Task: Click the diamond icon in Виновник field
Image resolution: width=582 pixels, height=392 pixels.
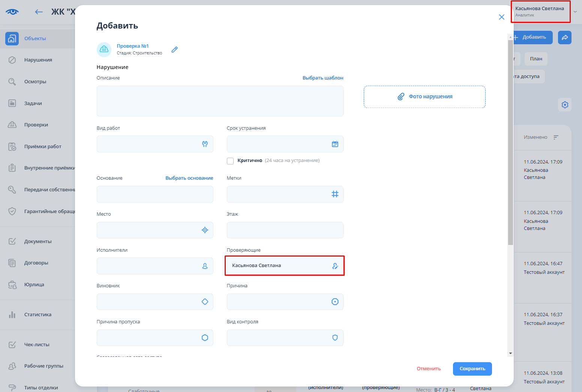Action: tap(205, 302)
